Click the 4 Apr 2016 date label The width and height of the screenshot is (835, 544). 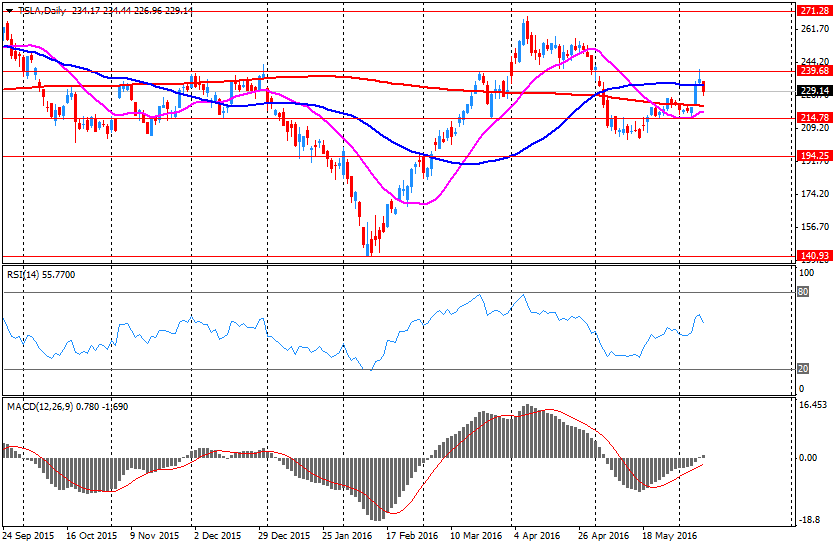(x=537, y=535)
